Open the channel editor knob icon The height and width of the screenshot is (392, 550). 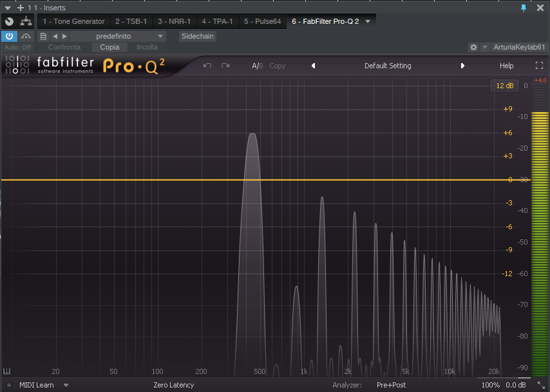10,21
